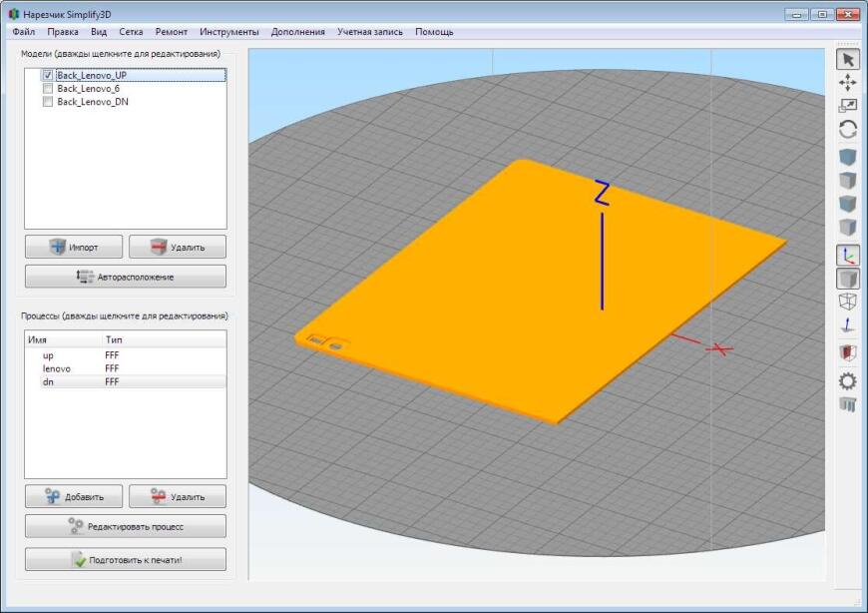Open the Файл menu

(24, 32)
